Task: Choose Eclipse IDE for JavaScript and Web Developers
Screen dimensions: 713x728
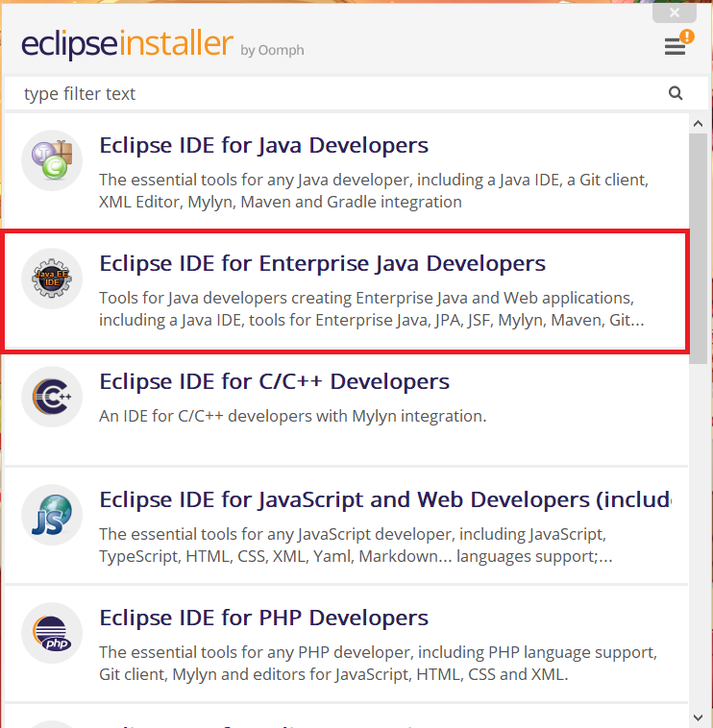Action: [384, 500]
